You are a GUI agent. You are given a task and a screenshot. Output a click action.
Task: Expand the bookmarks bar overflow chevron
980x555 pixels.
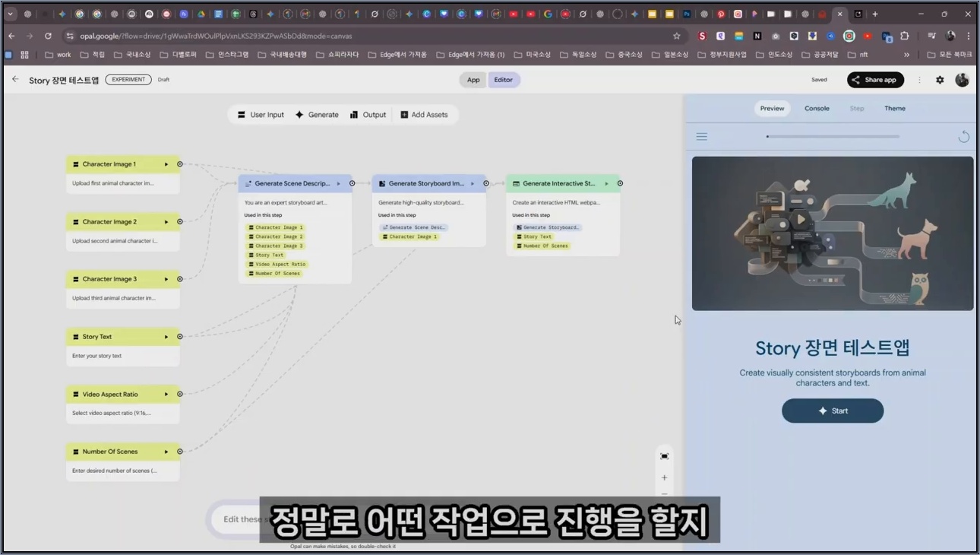(x=906, y=55)
